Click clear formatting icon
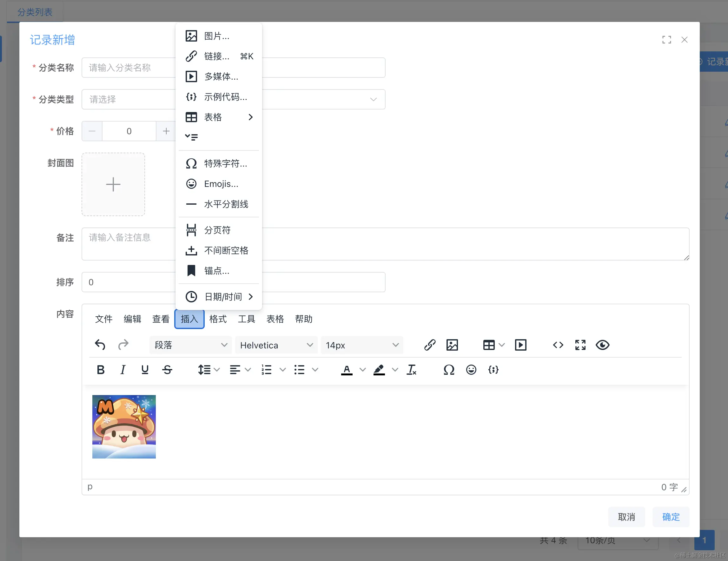The height and width of the screenshot is (561, 728). [411, 370]
